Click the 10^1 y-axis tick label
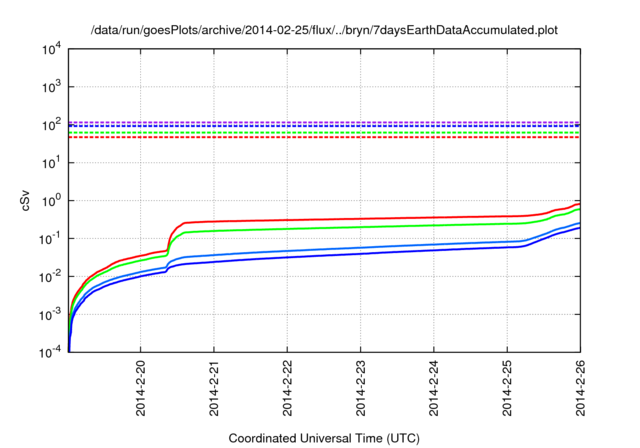The width and height of the screenshot is (640, 448). click(51, 163)
